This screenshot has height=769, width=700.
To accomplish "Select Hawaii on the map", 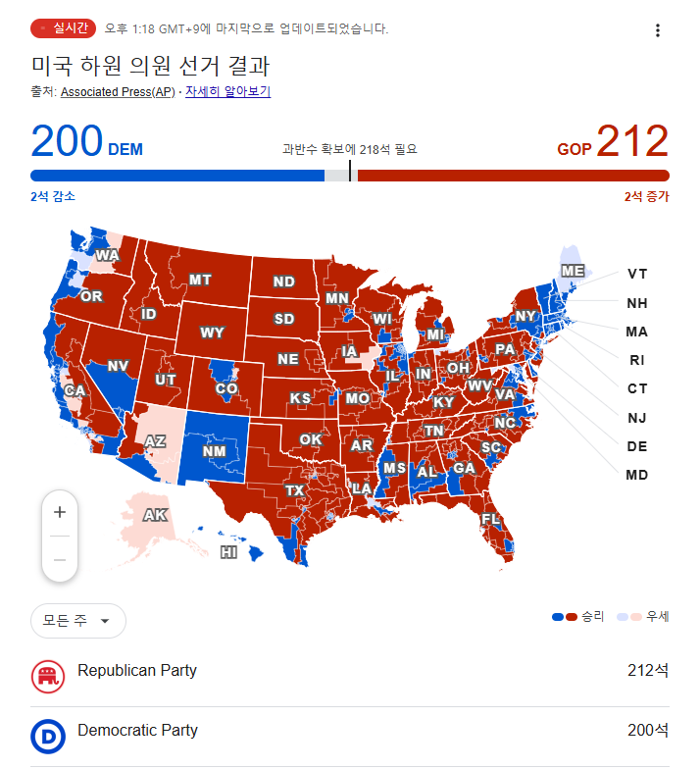I will pyautogui.click(x=229, y=552).
